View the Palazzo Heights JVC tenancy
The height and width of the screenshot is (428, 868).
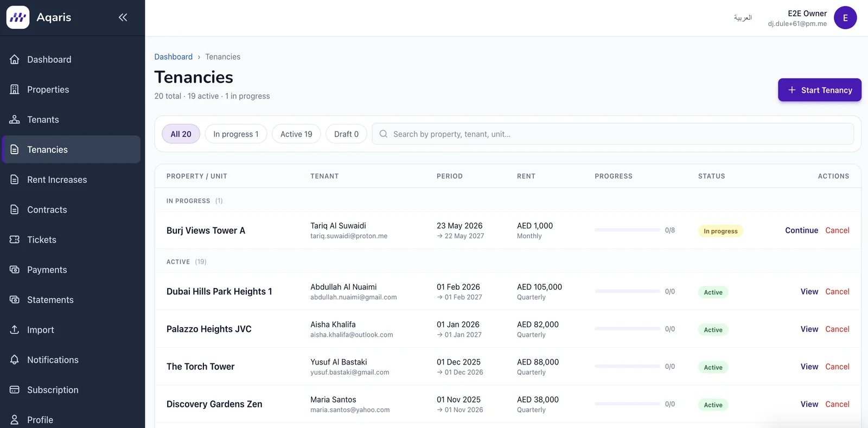point(809,329)
